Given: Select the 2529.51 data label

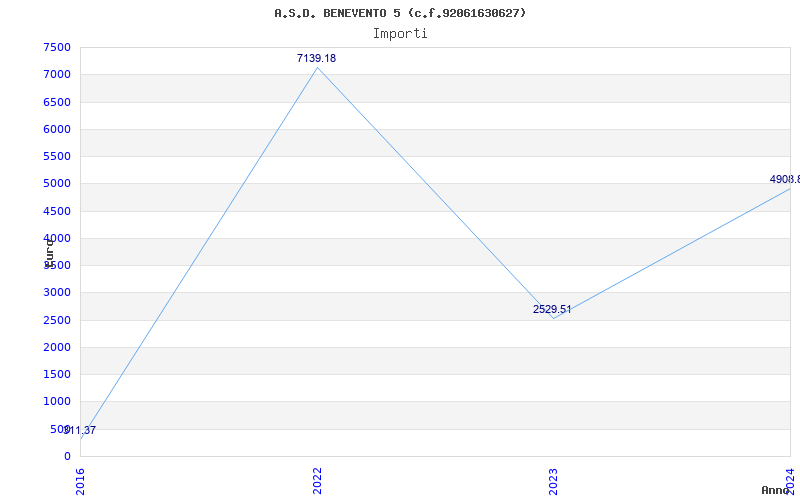Looking at the screenshot, I should coord(552,309).
